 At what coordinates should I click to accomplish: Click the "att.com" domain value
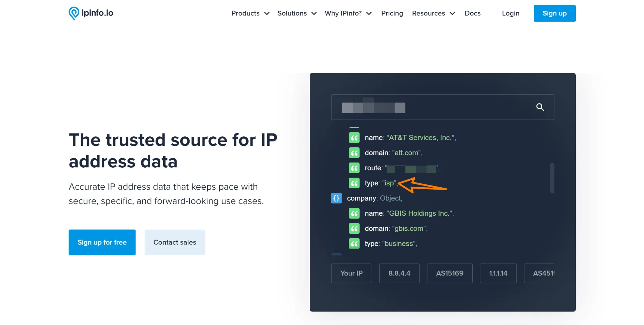click(x=406, y=153)
